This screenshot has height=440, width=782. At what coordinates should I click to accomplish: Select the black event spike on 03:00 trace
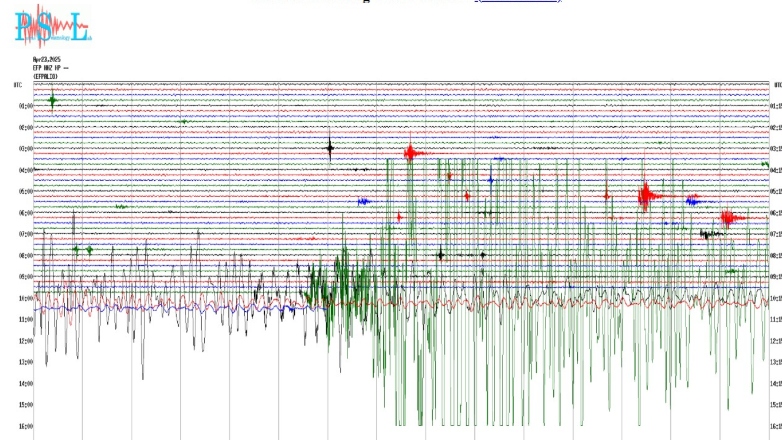[330, 148]
